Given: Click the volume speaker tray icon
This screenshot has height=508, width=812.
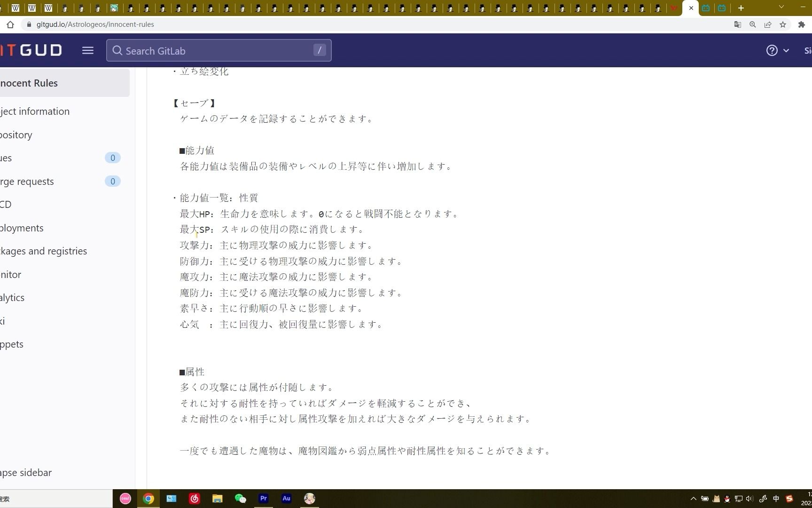Looking at the screenshot, I should [750, 499].
